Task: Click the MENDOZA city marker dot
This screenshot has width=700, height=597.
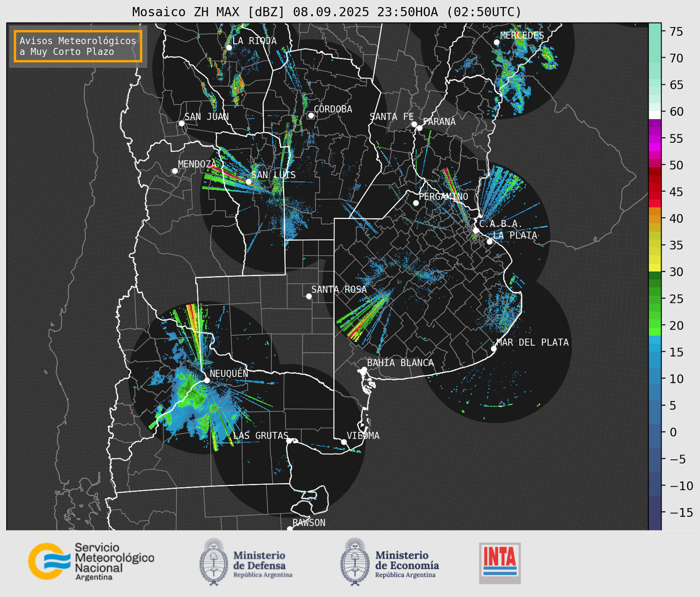Action: (x=175, y=171)
